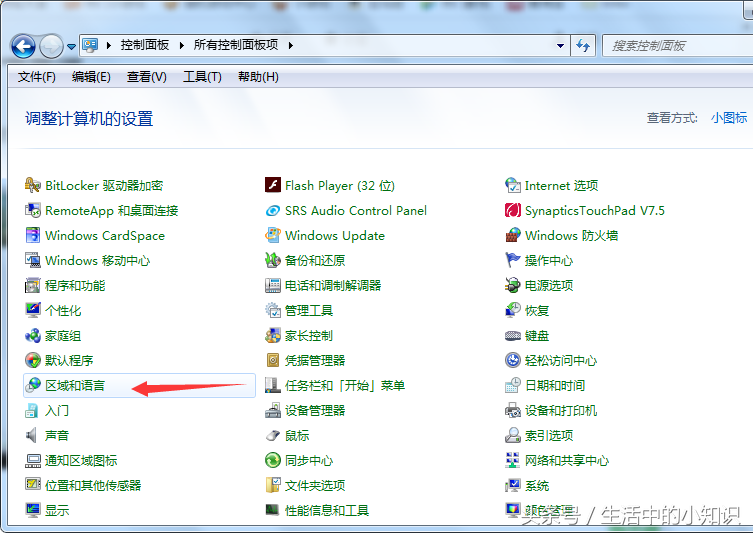Screen dimensions: 753x533
Task: Open recent pages arrow beside forward button
Action: pos(72,47)
